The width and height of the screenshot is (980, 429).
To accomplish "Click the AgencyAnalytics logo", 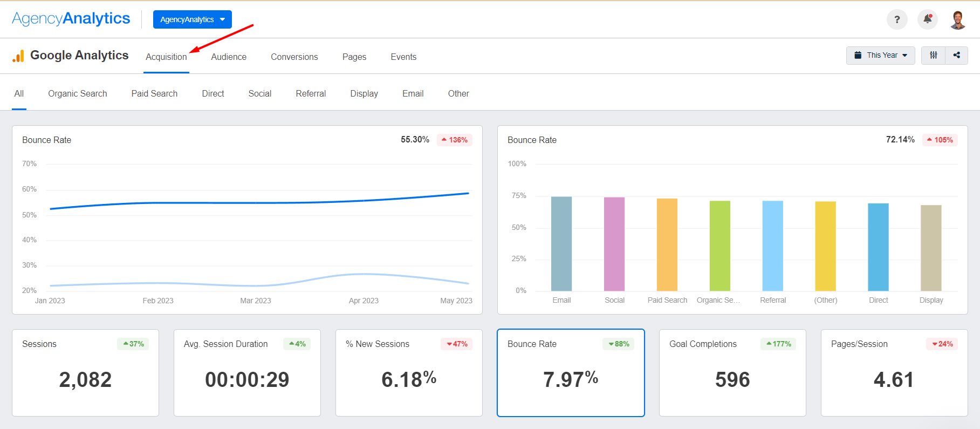I will click(x=71, y=18).
